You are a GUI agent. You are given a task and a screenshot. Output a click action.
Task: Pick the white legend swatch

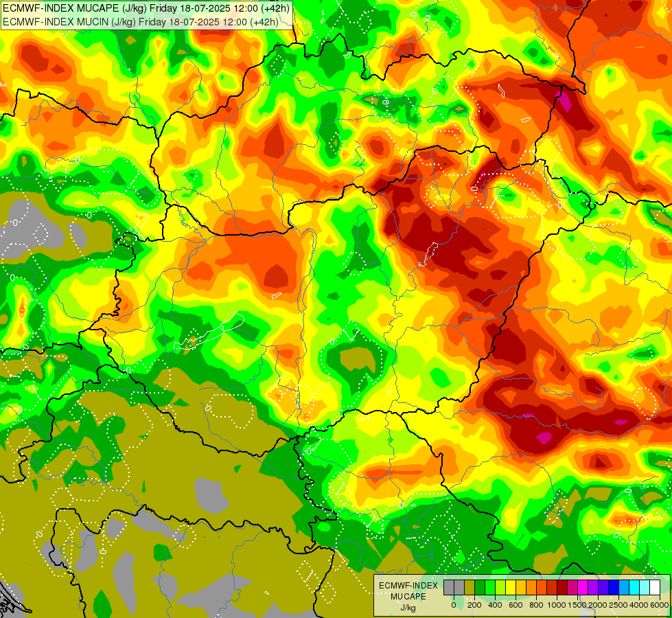tap(656, 587)
